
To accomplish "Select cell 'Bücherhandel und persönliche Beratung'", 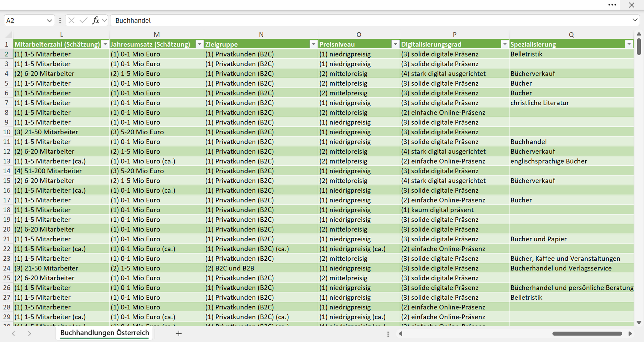I will 571,288.
